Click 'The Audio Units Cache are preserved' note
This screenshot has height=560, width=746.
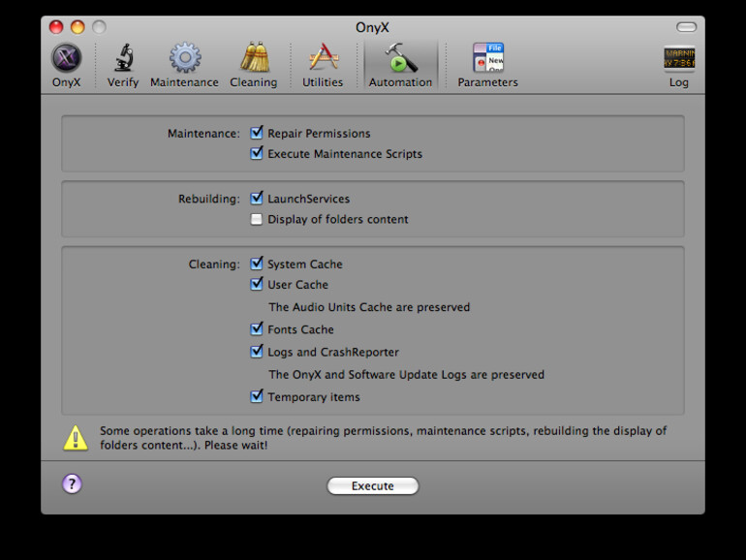coord(369,307)
